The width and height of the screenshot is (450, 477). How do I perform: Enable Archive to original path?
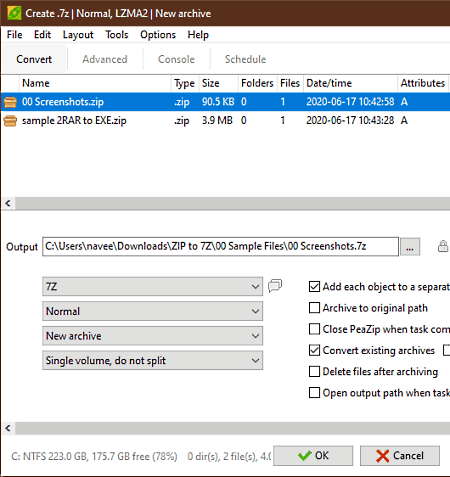pos(314,308)
